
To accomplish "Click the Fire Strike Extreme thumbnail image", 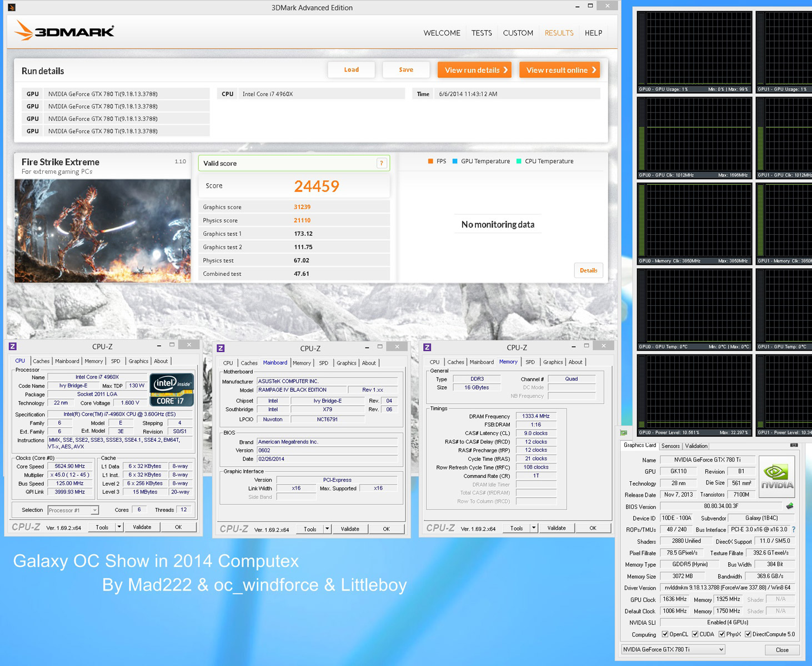I will click(102, 230).
